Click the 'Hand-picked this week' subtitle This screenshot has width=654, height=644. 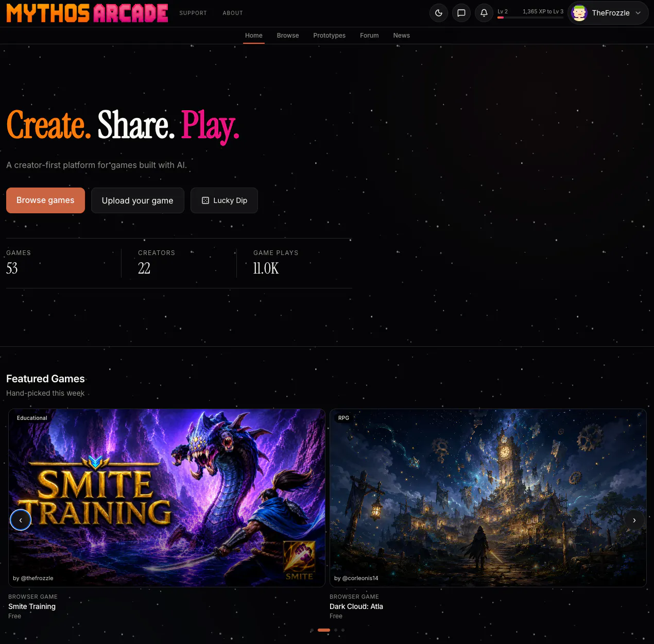coord(45,393)
